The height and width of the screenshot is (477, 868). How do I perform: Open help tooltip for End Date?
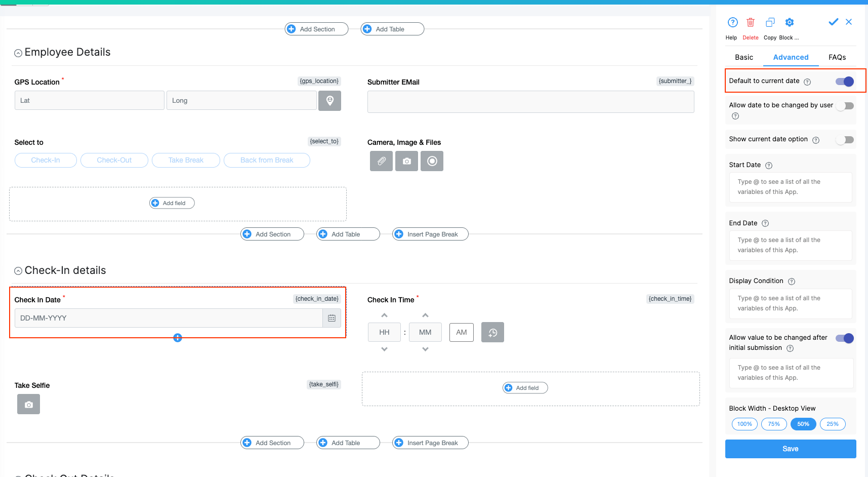pos(765,223)
